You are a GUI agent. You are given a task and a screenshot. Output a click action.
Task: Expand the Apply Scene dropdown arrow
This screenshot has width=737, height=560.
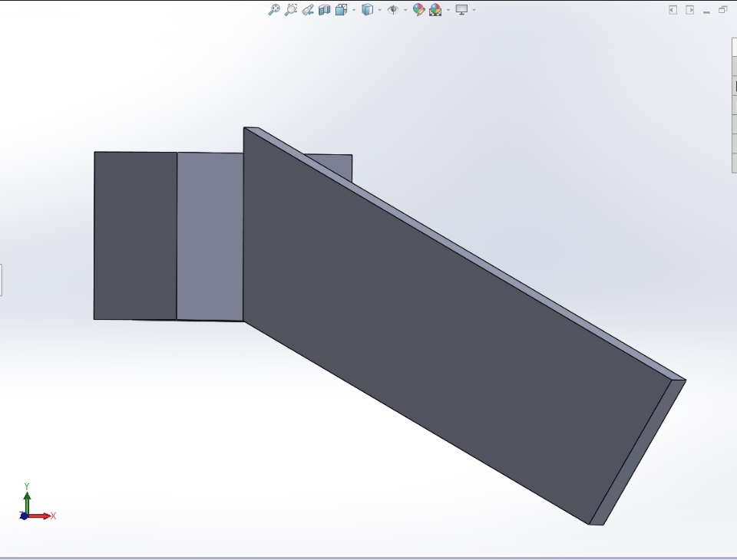pos(448,10)
